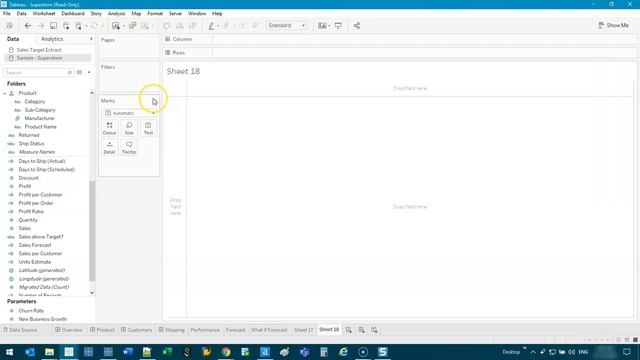Open the File menu
This screenshot has width=640, height=360.
[x=7, y=13]
